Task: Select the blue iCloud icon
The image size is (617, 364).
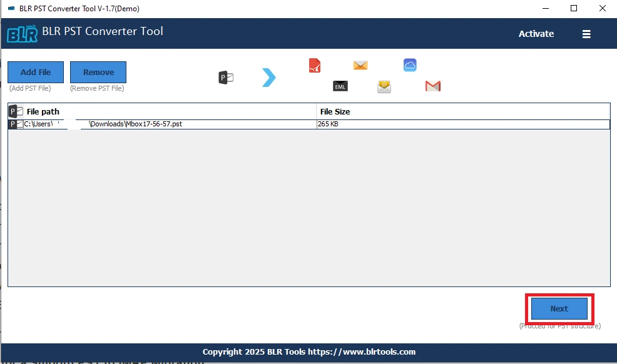Action: [410, 65]
